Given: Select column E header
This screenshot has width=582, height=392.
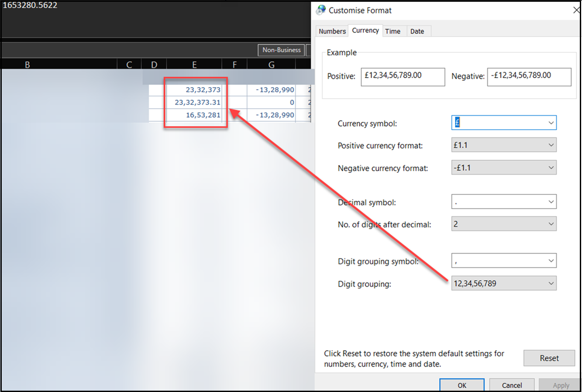Looking at the screenshot, I should 194,65.
